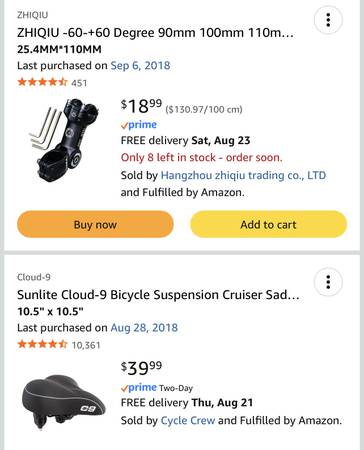Viewport: 364px width, 450px height.
Task: Click the Prime badge under $18.99 price
Action: pos(139,125)
